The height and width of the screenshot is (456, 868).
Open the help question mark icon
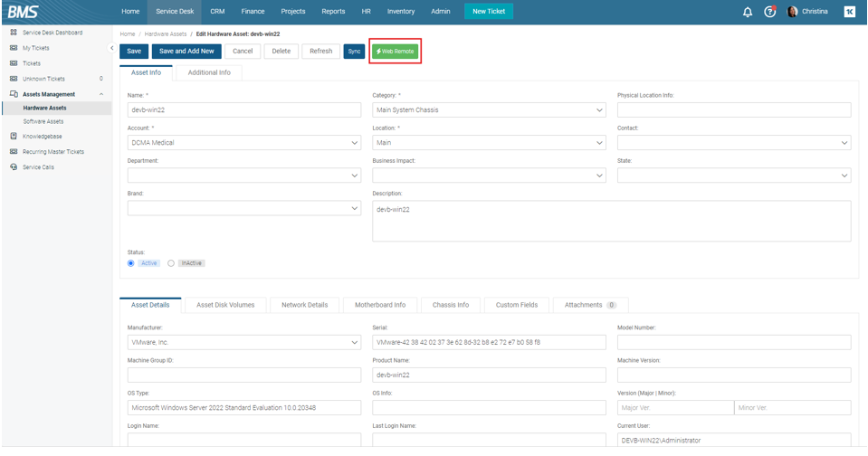point(769,12)
